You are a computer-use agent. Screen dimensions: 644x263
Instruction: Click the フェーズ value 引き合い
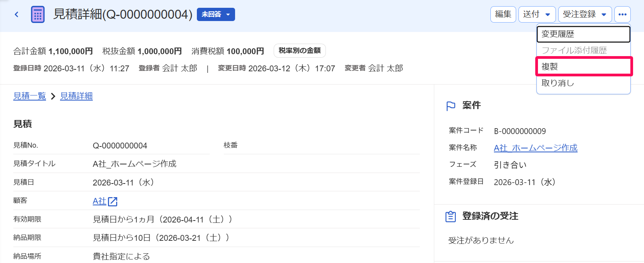coord(510,165)
